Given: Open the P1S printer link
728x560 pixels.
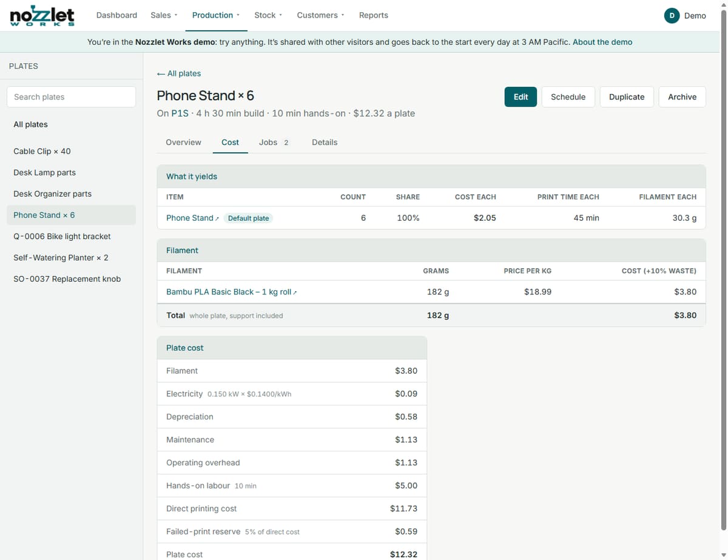Looking at the screenshot, I should (180, 113).
